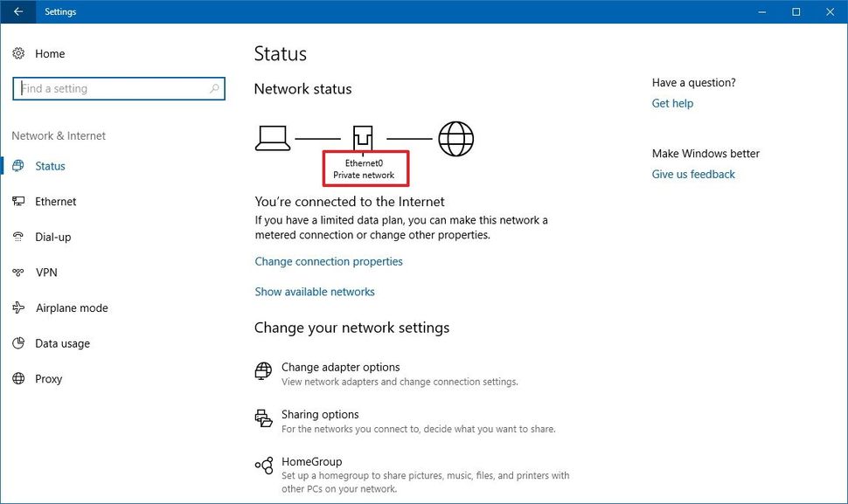The image size is (848, 504).
Task: Open Airplane mode settings
Action: click(70, 307)
